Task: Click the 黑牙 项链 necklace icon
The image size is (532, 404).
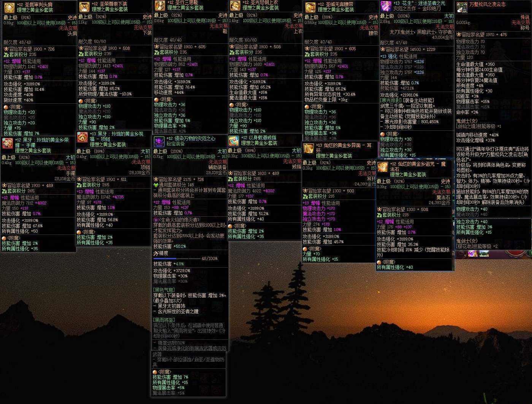Action: [82, 137]
